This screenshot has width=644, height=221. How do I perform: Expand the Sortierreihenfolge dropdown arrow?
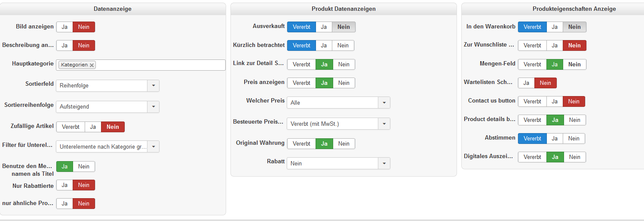[x=153, y=107]
